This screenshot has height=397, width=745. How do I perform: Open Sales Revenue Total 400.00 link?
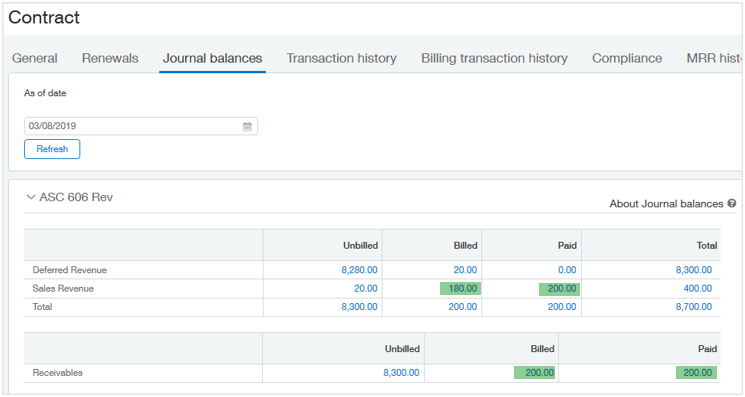tap(697, 288)
